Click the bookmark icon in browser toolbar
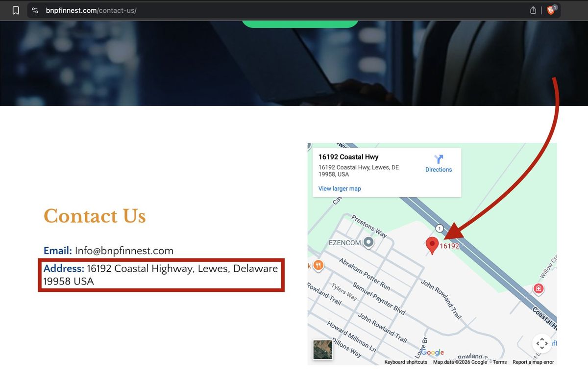 click(16, 10)
